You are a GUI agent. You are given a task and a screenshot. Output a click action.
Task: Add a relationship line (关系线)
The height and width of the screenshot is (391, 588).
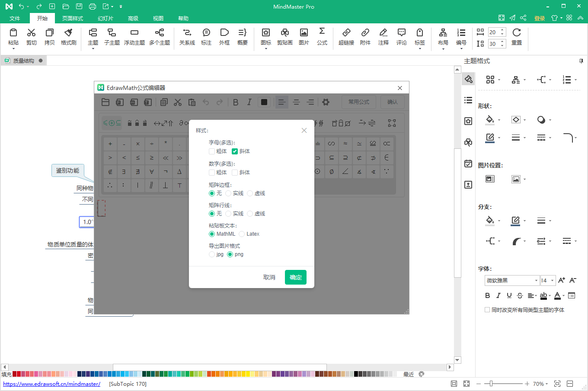(x=187, y=36)
